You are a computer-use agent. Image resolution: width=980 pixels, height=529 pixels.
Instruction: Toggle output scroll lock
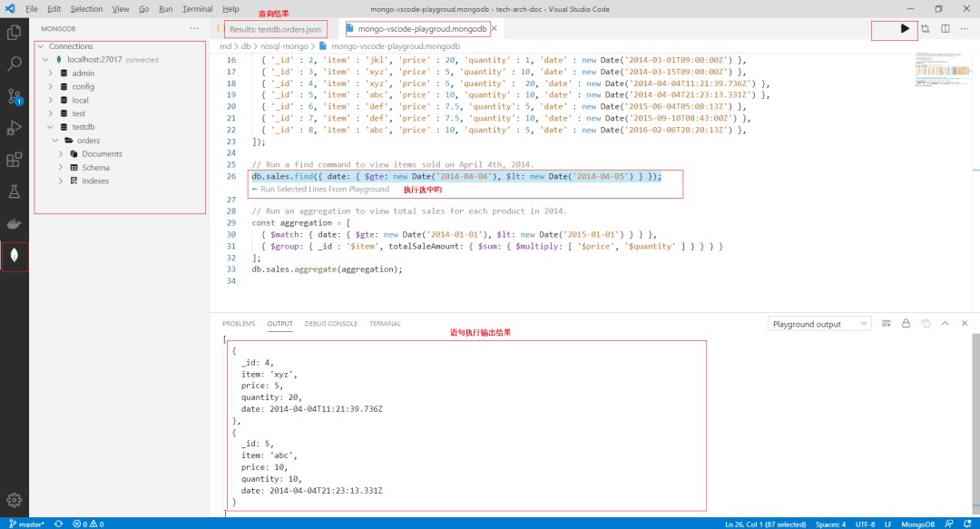(x=906, y=324)
